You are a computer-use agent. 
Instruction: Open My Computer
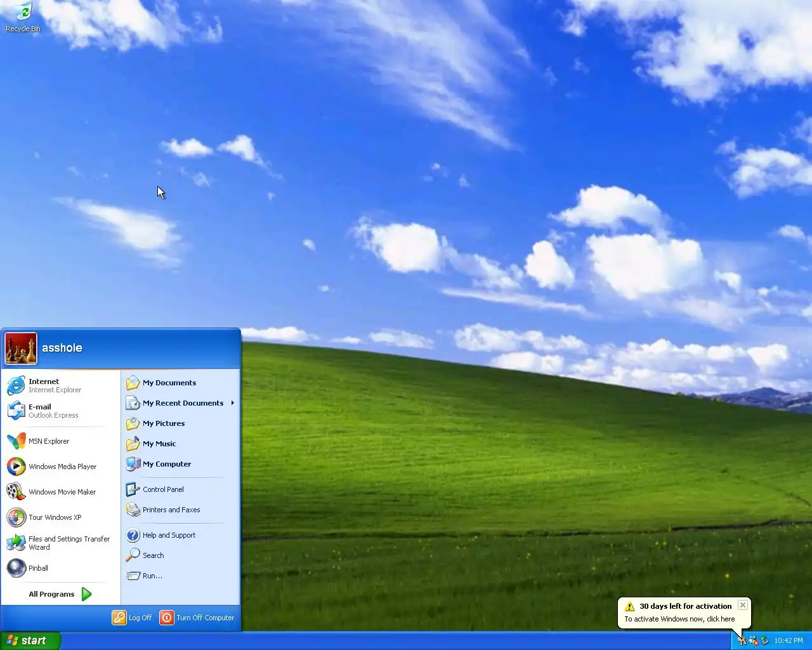pyautogui.click(x=180, y=464)
